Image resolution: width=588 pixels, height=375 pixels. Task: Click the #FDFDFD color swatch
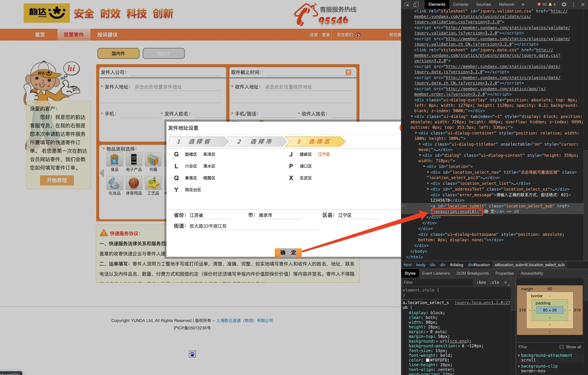[427, 360]
